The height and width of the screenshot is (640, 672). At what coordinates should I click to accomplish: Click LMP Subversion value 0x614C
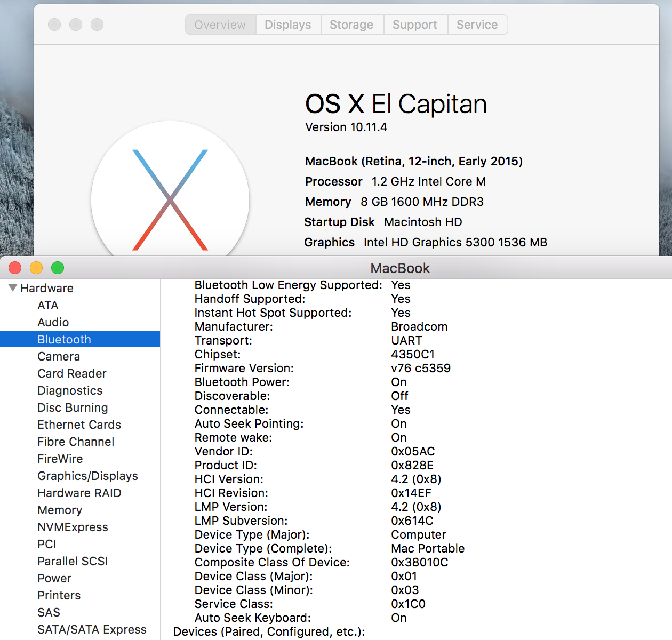click(412, 521)
